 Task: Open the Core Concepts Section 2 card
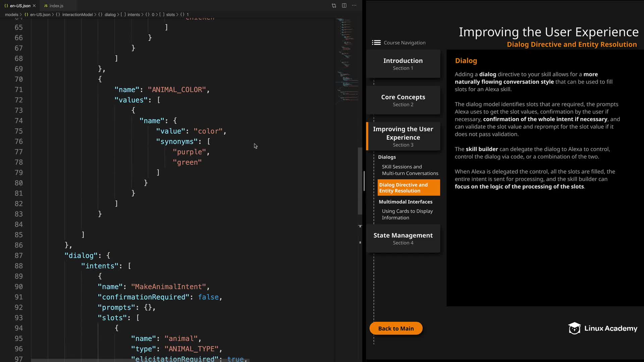click(x=403, y=100)
